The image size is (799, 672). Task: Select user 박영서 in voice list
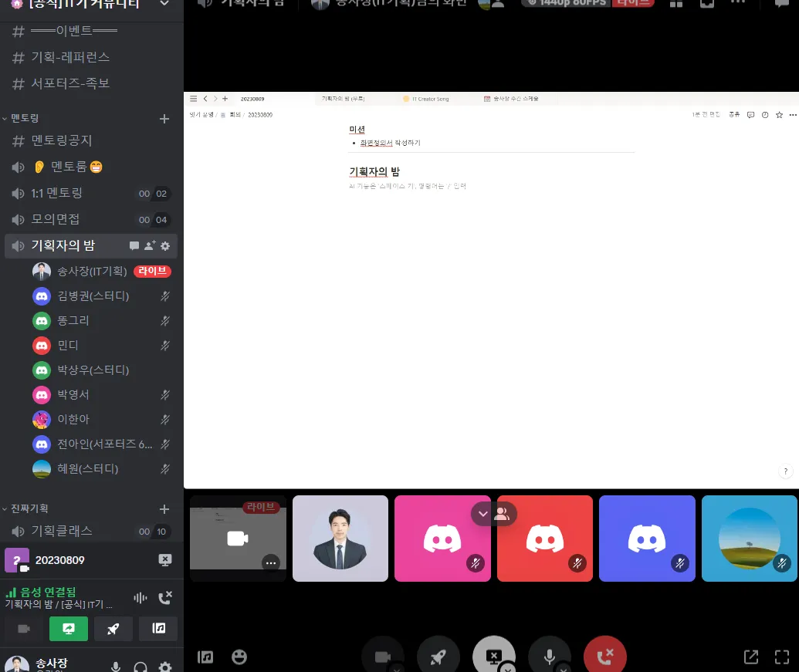pyautogui.click(x=102, y=394)
